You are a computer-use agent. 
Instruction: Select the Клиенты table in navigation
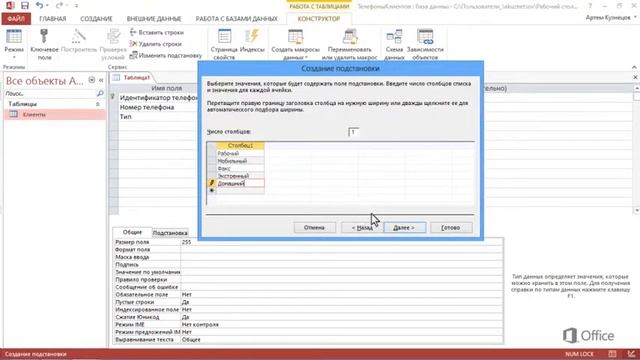pos(54,114)
